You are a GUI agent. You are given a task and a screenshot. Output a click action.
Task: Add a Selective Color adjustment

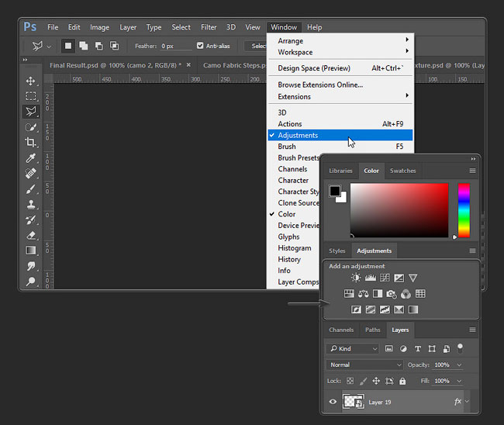399,309
